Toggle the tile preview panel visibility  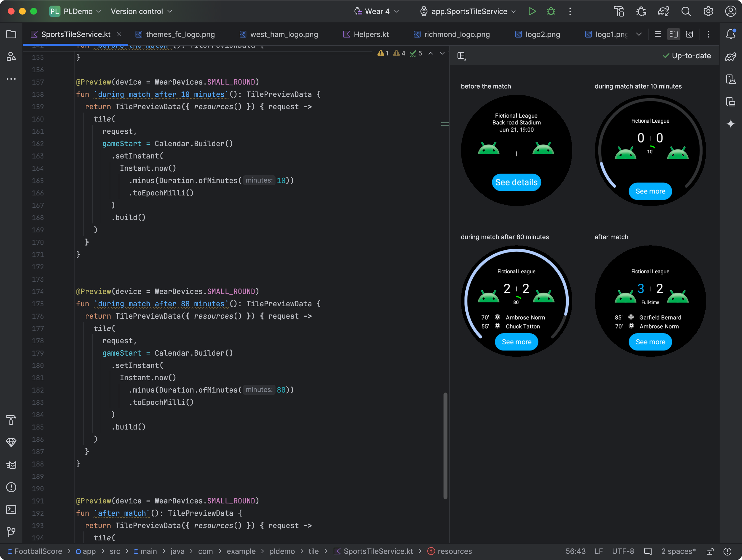[x=461, y=55]
